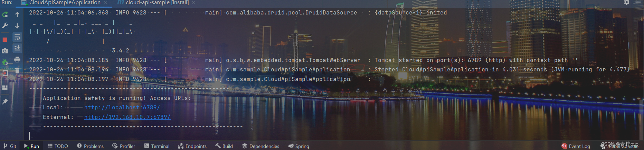Click the '3.4.2' version text
This screenshot has height=150, width=644.
click(x=121, y=51)
